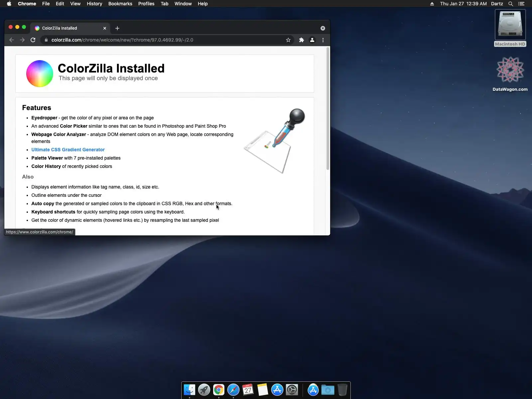Open the Chrome application menu

point(27,4)
